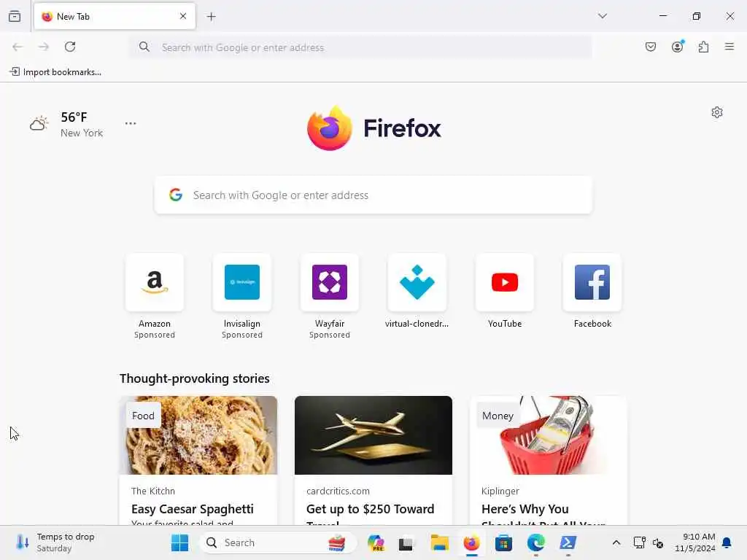The width and height of the screenshot is (747, 560).
Task: Open Easy Caesar Spaghetti story image
Action: click(198, 435)
